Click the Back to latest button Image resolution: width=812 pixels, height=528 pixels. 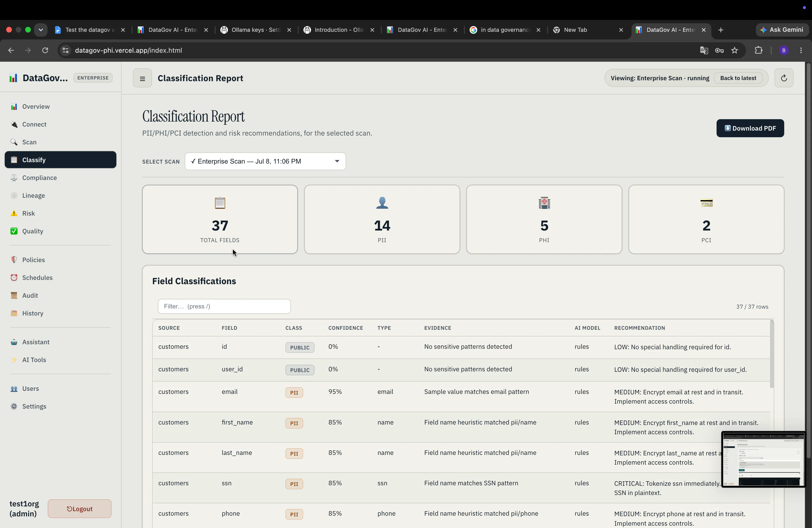click(738, 78)
